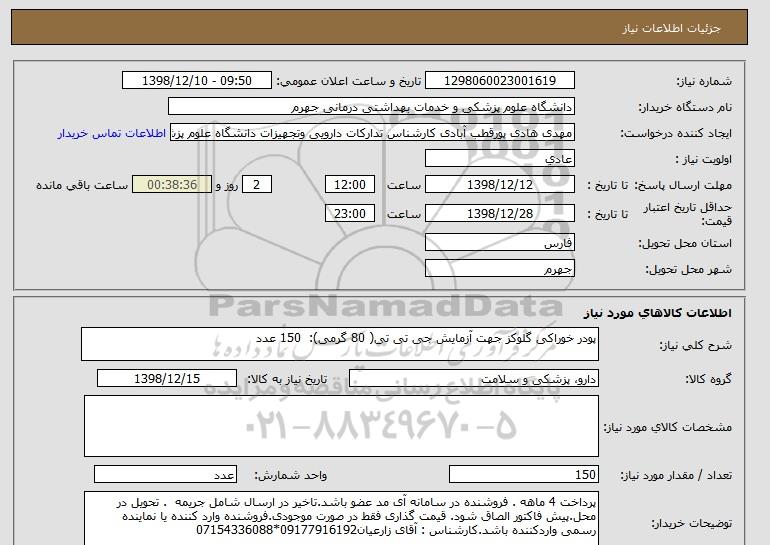Viewport: 770px width, 545px height.
Task: Click the request creator field مهدی هادی پورقطب آبادی
Action: (x=372, y=133)
